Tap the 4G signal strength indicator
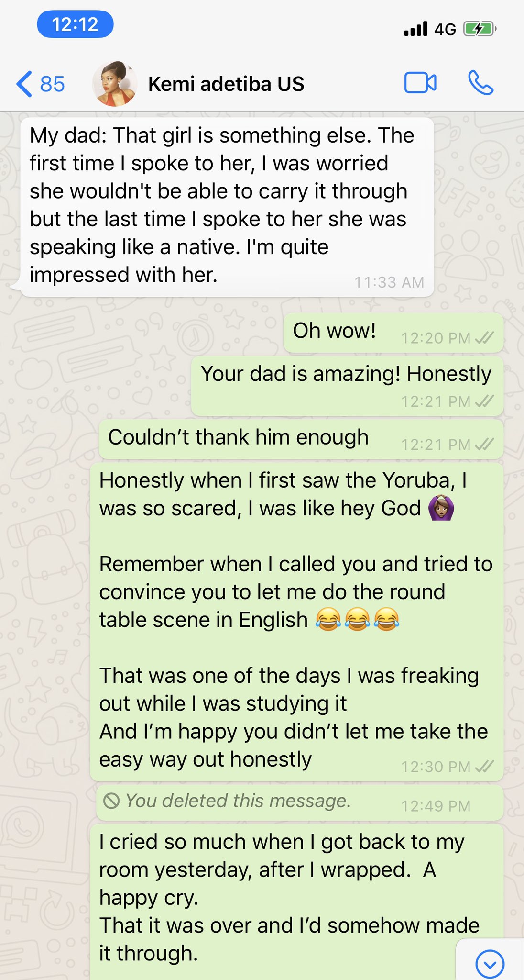This screenshot has height=980, width=524. (x=415, y=29)
